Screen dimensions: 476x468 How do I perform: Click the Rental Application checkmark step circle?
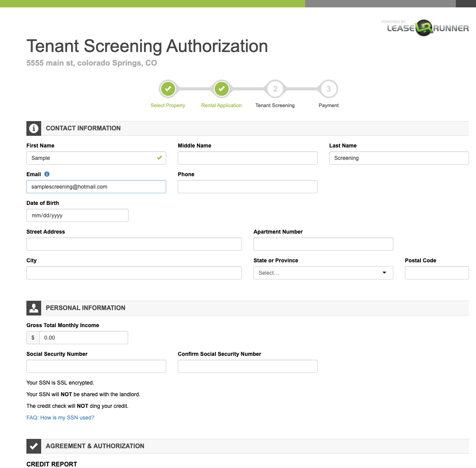click(x=221, y=89)
